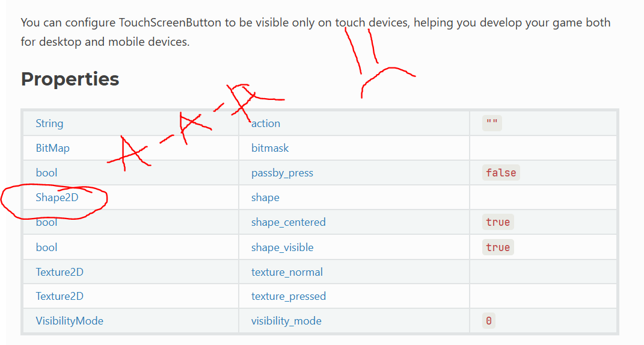
Task: Click the false default value of passby_press
Action: click(501, 173)
